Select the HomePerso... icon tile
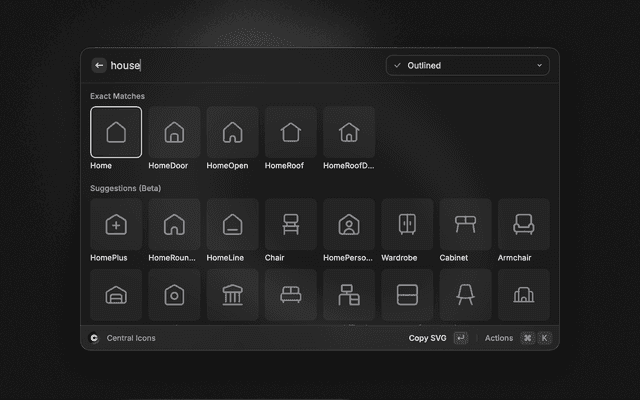 tap(349, 224)
